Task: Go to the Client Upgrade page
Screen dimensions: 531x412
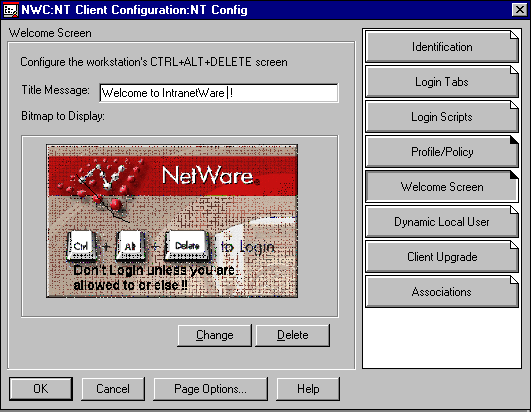Action: (x=442, y=257)
